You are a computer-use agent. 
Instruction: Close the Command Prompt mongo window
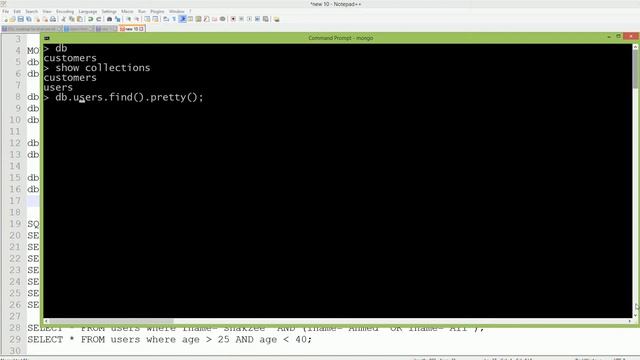pos(631,37)
